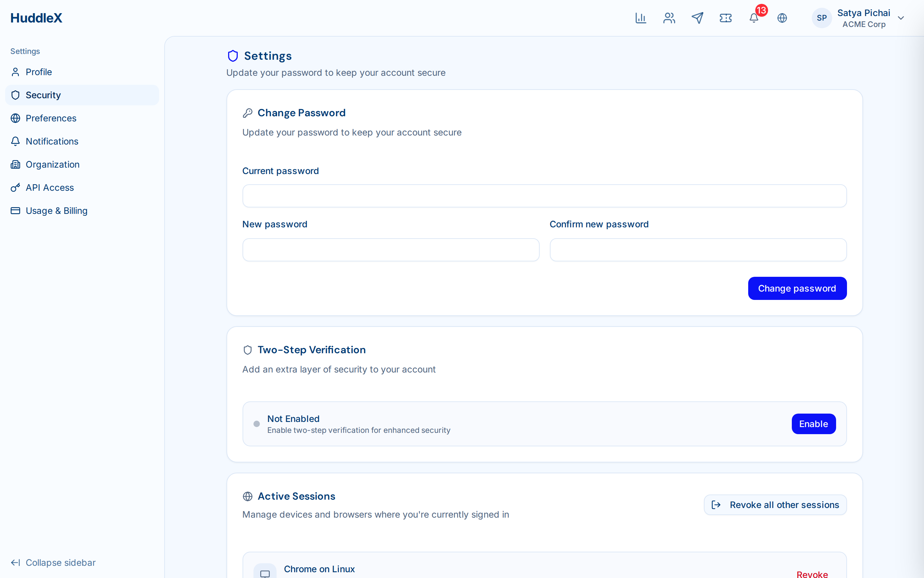Screen dimensions: 924x578
Task: Click the Change Password key icon
Action: 247,113
